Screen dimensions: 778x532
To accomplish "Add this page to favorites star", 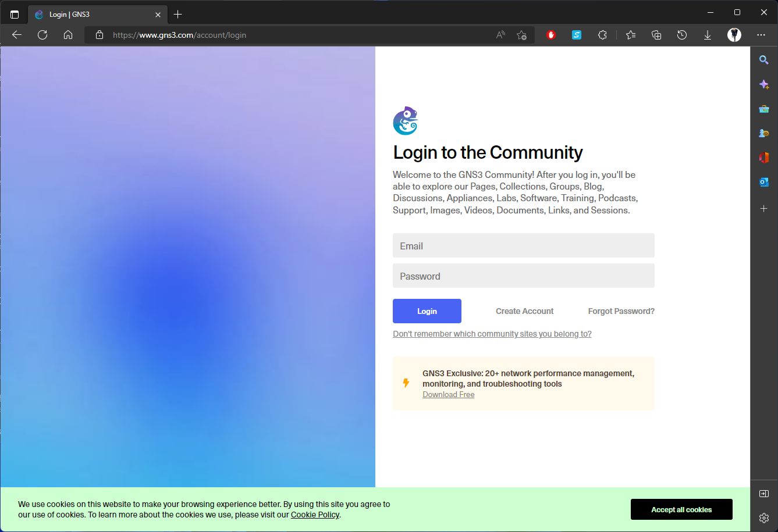I will pos(521,35).
